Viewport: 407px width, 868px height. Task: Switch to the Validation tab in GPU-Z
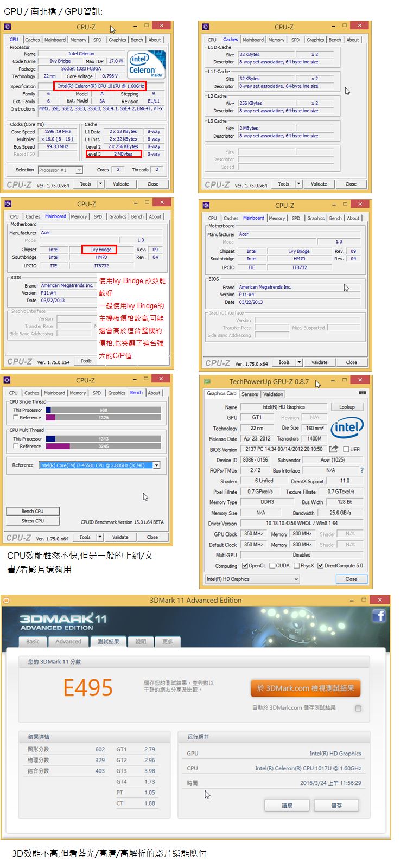tap(273, 394)
